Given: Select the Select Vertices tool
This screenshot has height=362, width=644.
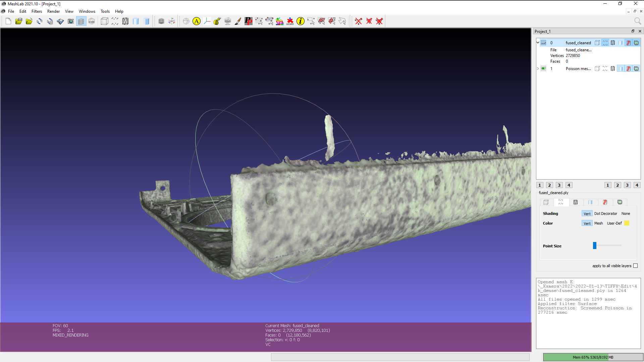Looking at the screenshot, I should tap(311, 21).
